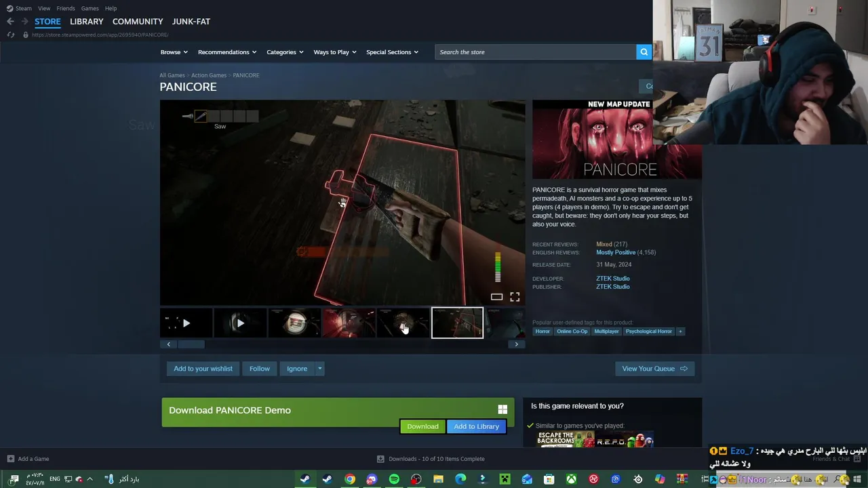Click the Steam logo in title bar
This screenshot has height=488, width=868.
pyautogui.click(x=9, y=8)
